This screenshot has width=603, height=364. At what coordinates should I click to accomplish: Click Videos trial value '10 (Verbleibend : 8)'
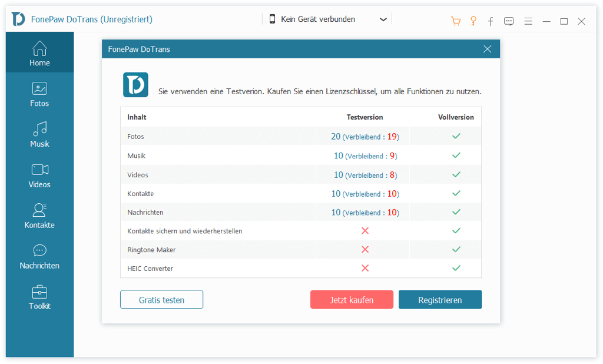(365, 175)
